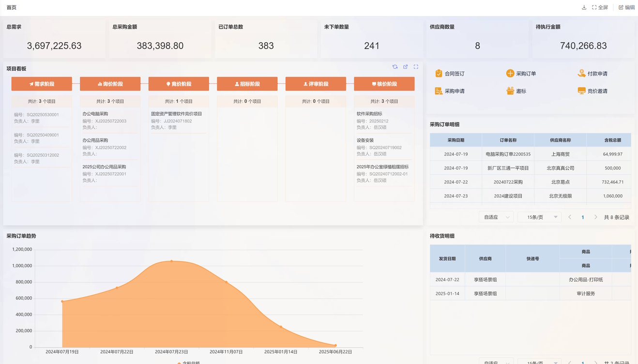Open the 合同签订 shortcut
Viewport: 638px width, 364px height.
(450, 74)
